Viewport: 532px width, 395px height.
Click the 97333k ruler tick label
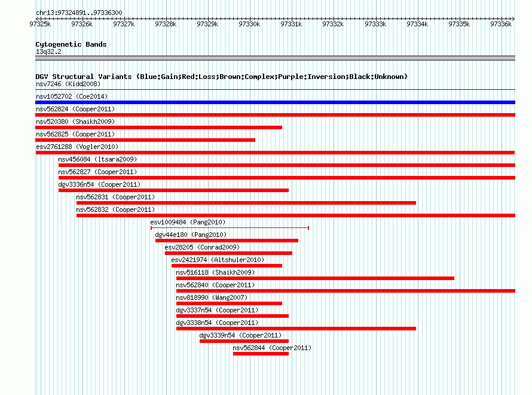click(x=375, y=24)
